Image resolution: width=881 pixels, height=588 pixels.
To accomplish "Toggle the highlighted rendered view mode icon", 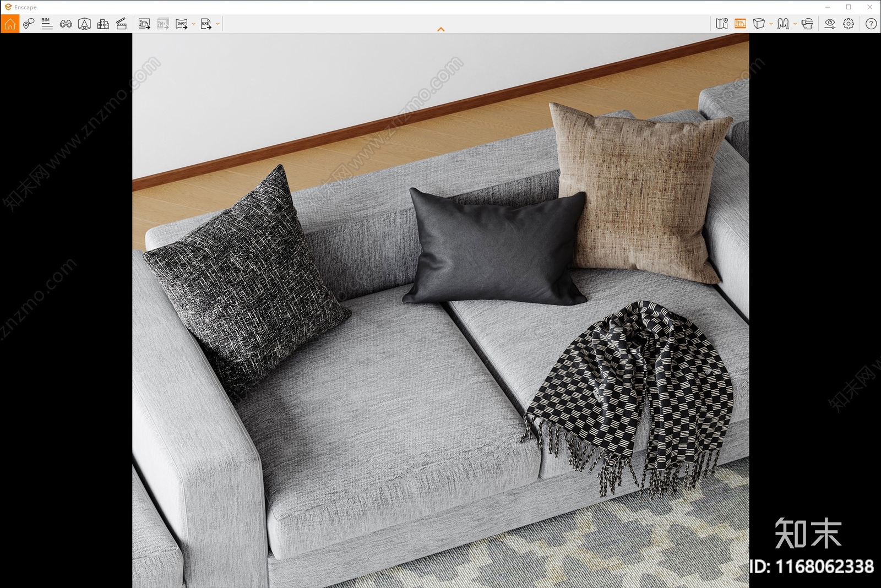I will pos(740,24).
